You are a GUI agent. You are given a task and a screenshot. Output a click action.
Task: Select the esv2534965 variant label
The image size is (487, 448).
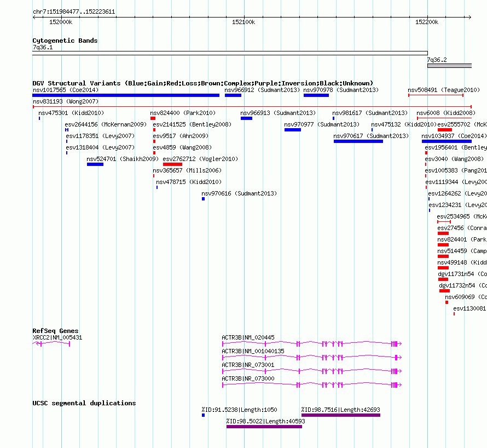[462, 216]
